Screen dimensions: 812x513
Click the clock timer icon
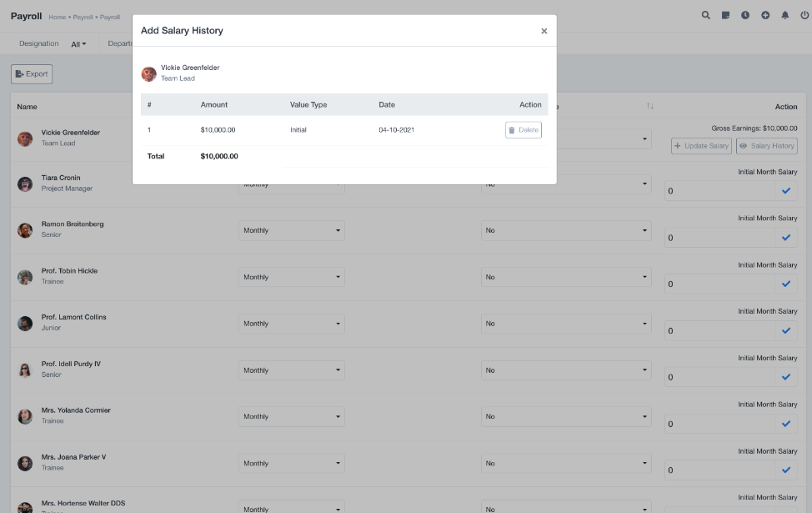click(x=745, y=15)
